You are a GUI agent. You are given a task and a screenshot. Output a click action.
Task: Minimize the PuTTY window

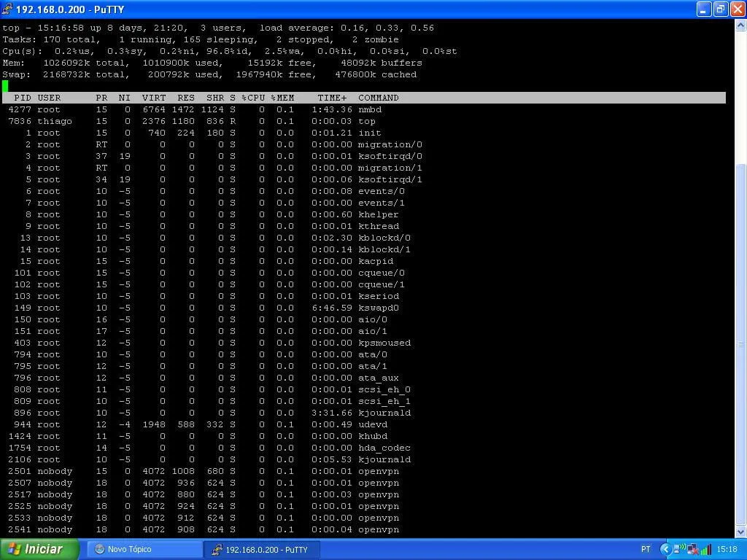(704, 9)
